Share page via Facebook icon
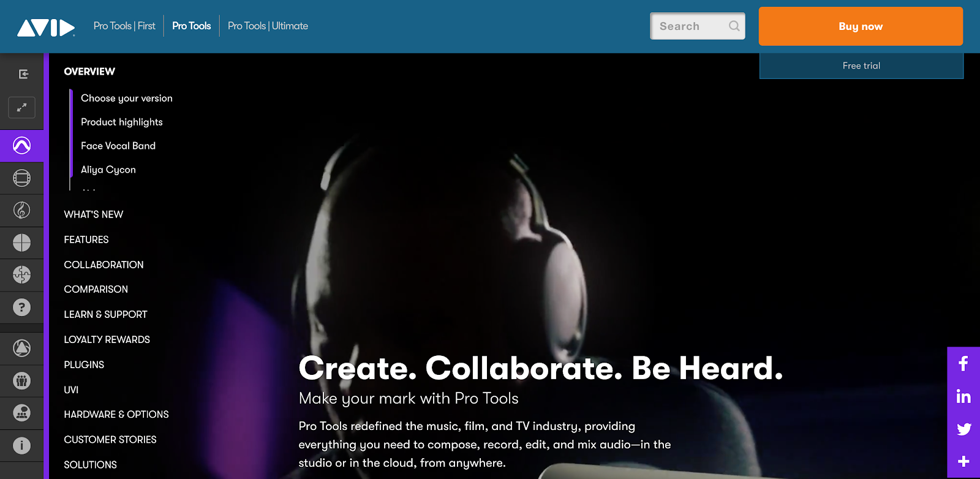This screenshot has height=479, width=980. [963, 364]
